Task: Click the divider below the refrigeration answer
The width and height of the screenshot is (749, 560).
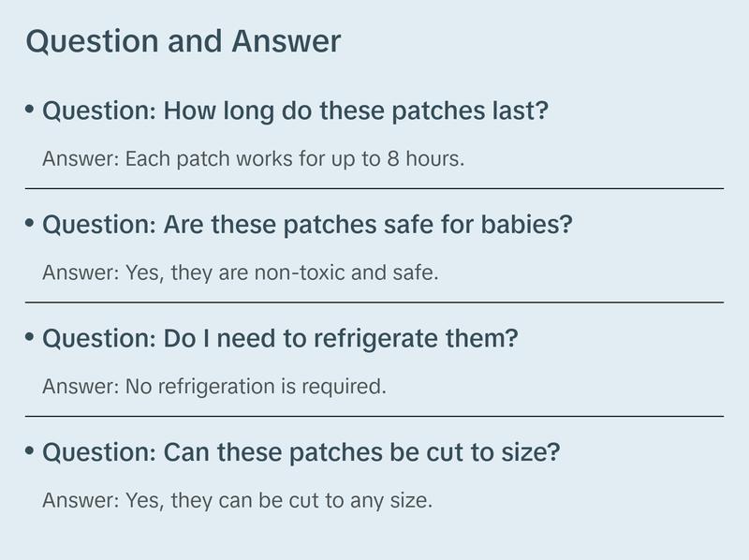Action: pyautogui.click(x=374, y=416)
